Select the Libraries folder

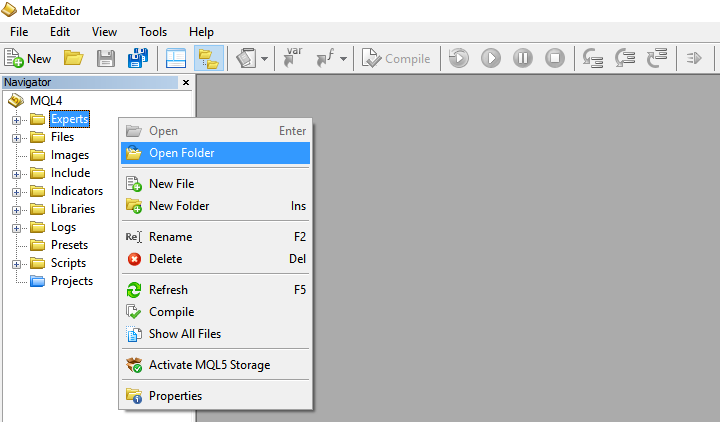pos(73,209)
